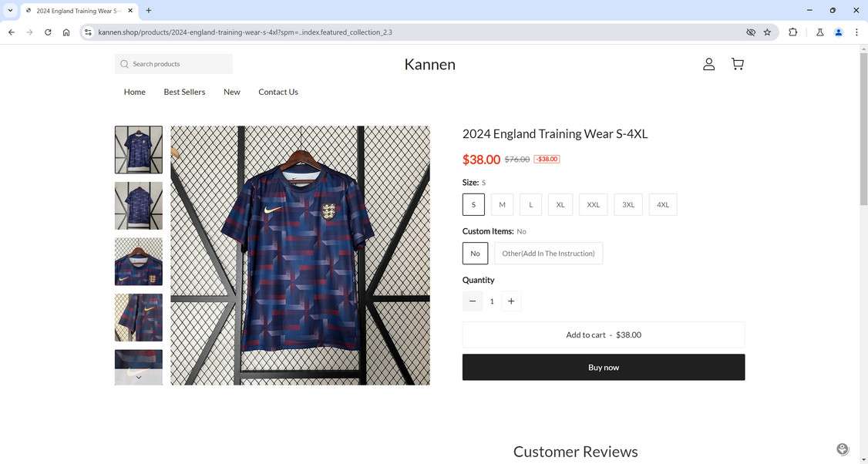868x464 pixels.
Task: Click the search magnifier icon
Action: pyautogui.click(x=124, y=64)
